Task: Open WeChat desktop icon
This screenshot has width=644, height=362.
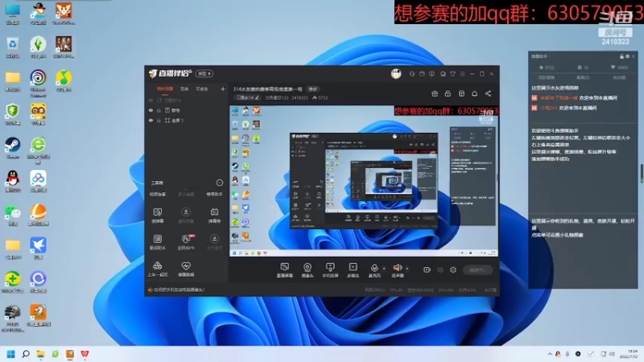Action: coord(13,215)
